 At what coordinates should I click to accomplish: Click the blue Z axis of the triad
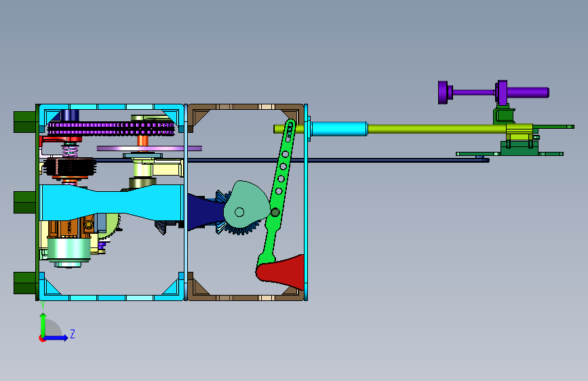tap(56, 338)
